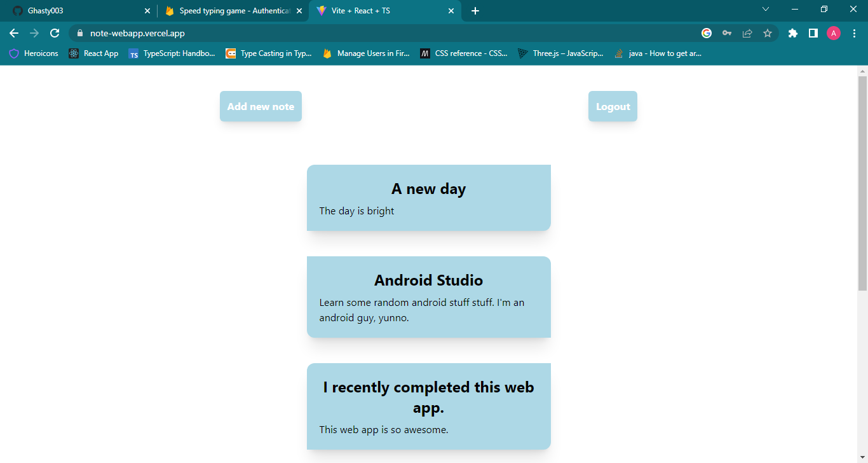
Task: Select the Vite + React + TS tab
Action: 384,11
